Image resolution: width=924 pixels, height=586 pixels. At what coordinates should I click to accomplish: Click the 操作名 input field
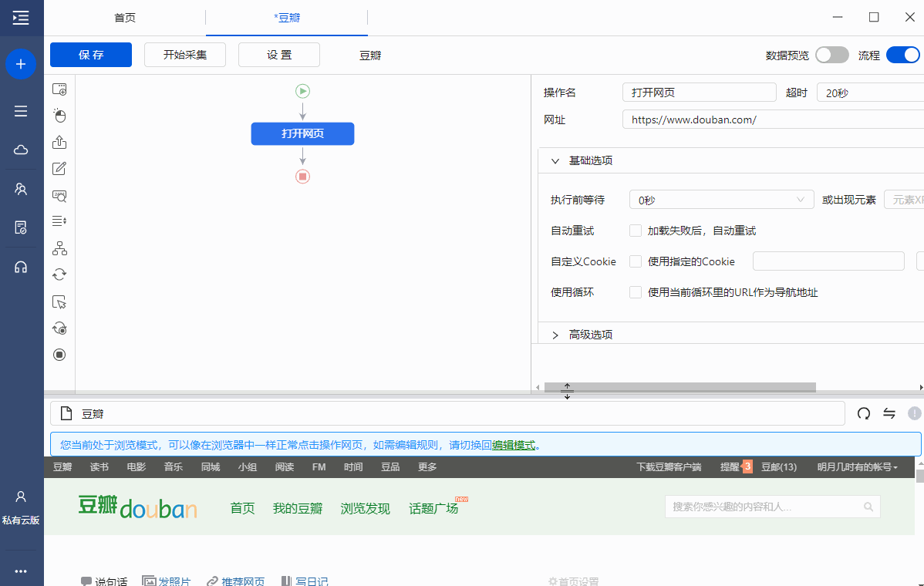700,93
